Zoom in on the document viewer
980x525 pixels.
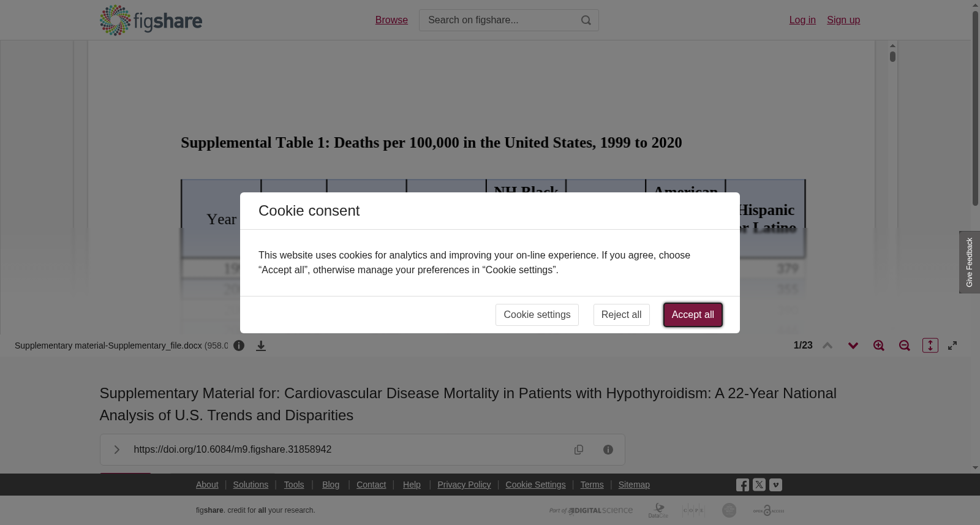[x=879, y=346]
